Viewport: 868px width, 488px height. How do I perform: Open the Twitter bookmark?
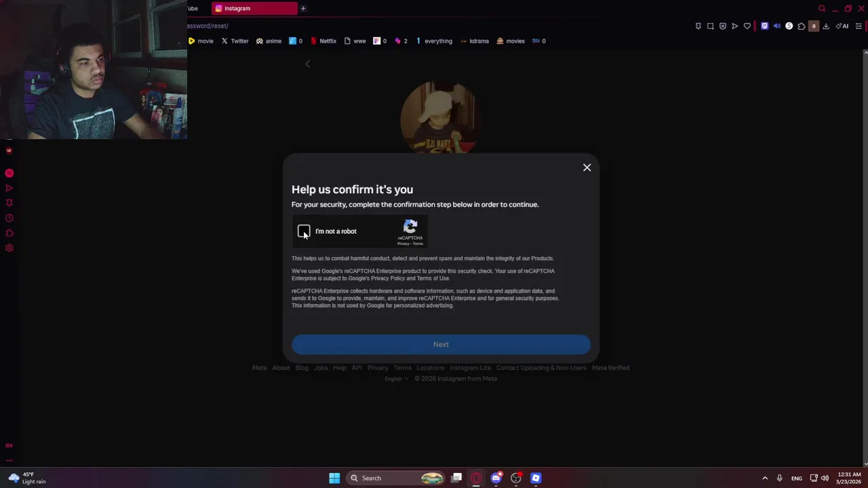point(235,41)
